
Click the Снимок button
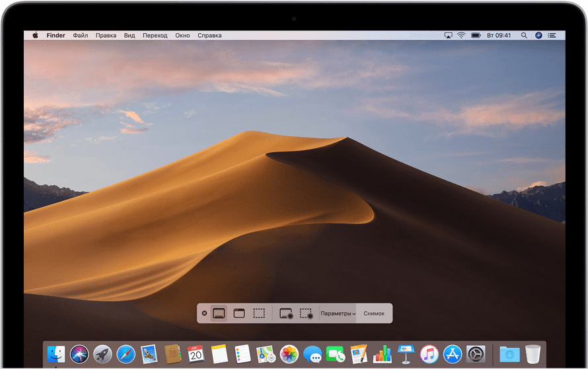(374, 313)
